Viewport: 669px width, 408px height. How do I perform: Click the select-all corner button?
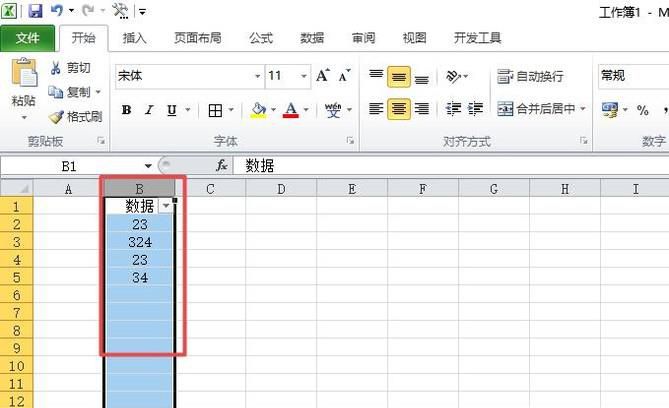click(x=16, y=188)
